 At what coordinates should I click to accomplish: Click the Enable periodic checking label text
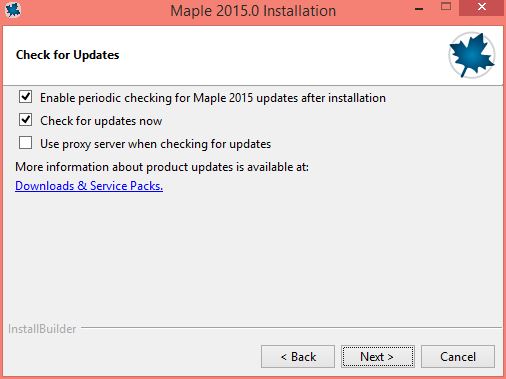(x=213, y=98)
